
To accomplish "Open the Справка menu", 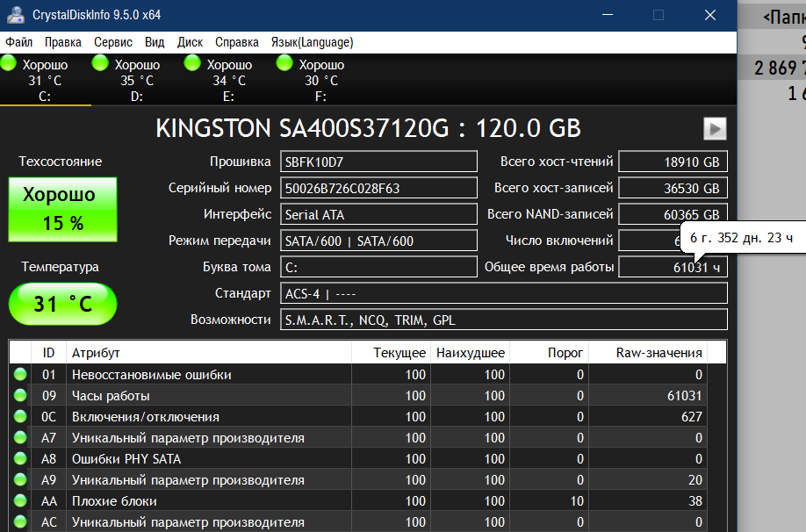I will pyautogui.click(x=237, y=42).
